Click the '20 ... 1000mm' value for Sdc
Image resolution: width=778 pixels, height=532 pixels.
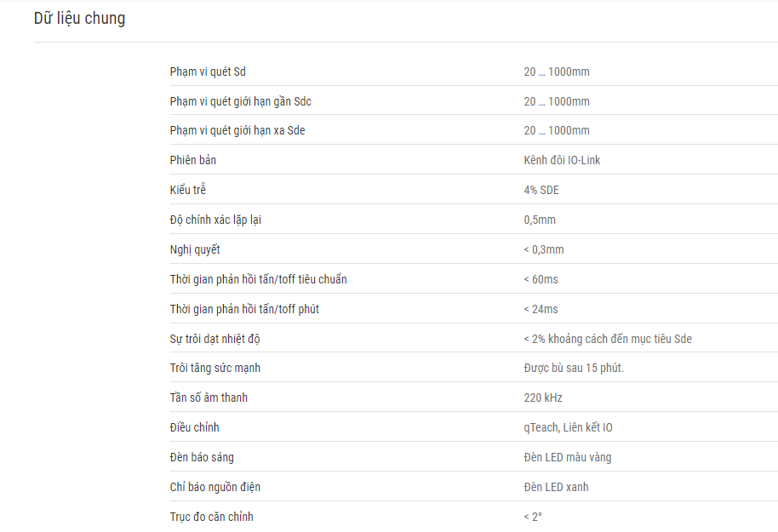556,102
